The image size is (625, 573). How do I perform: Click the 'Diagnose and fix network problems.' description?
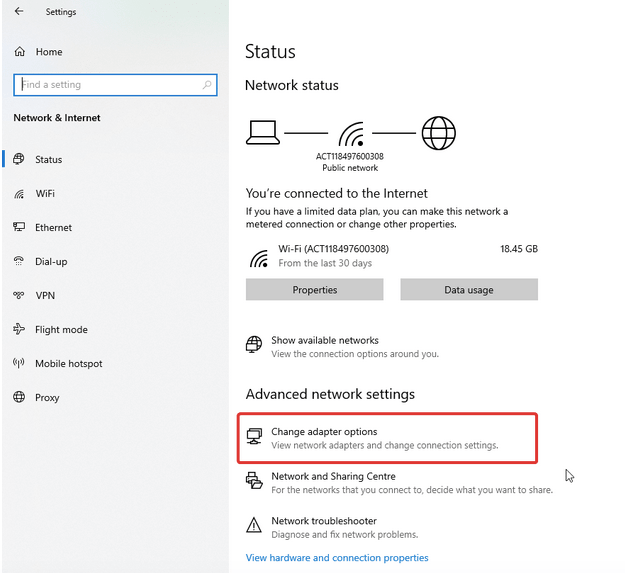(345, 534)
